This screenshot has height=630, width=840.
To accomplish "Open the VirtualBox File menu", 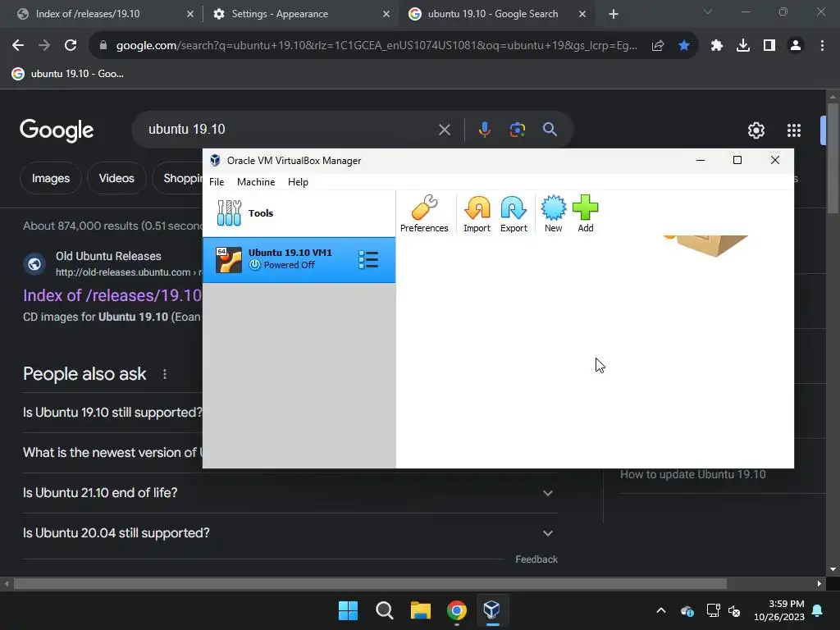I will (217, 182).
